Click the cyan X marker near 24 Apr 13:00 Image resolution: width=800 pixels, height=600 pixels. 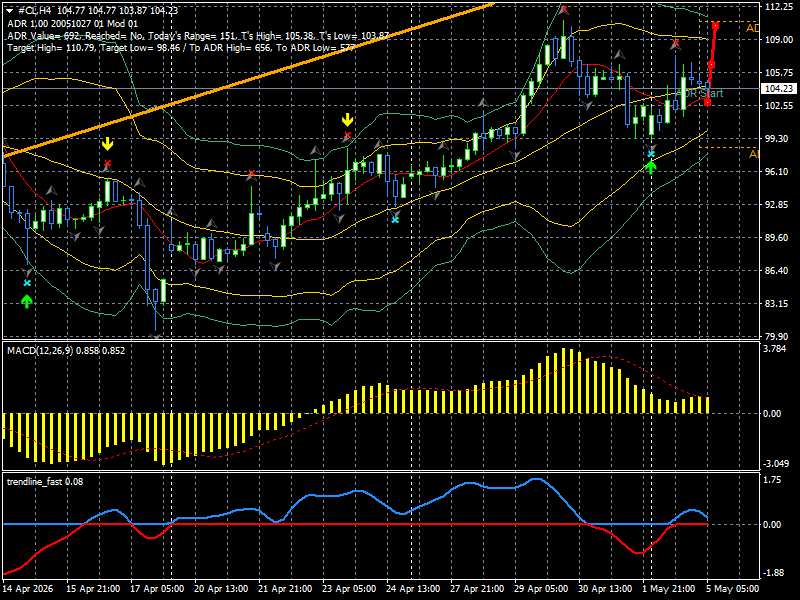[x=395, y=220]
